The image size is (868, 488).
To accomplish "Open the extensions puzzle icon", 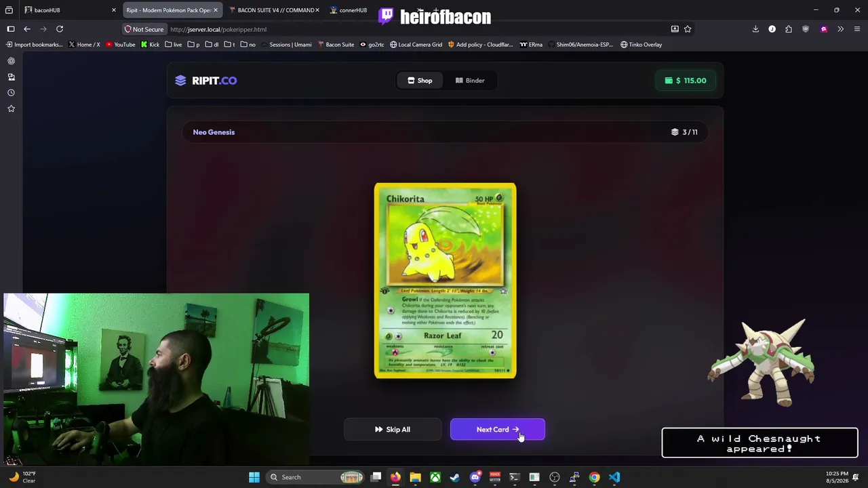I will coord(789,29).
